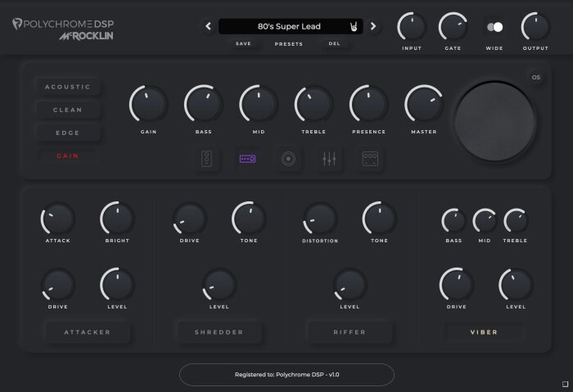Click the MASTER knob
The width and height of the screenshot is (573, 392).
(424, 104)
